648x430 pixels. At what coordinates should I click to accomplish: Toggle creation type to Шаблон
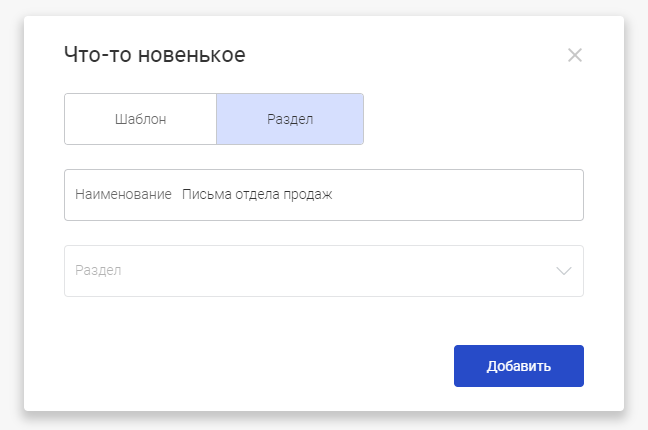141,119
